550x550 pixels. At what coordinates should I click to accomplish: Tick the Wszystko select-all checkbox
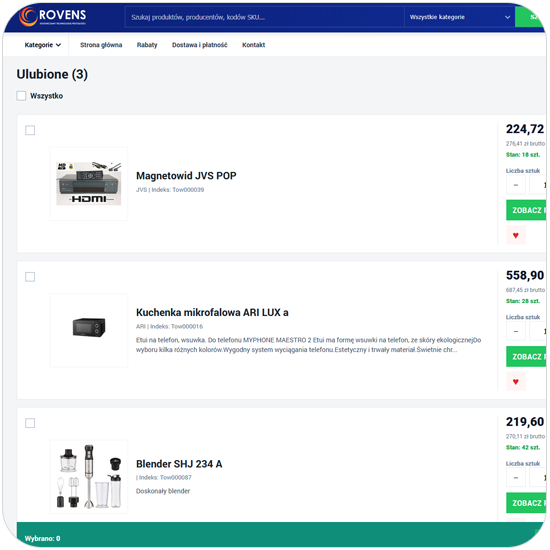(21, 96)
